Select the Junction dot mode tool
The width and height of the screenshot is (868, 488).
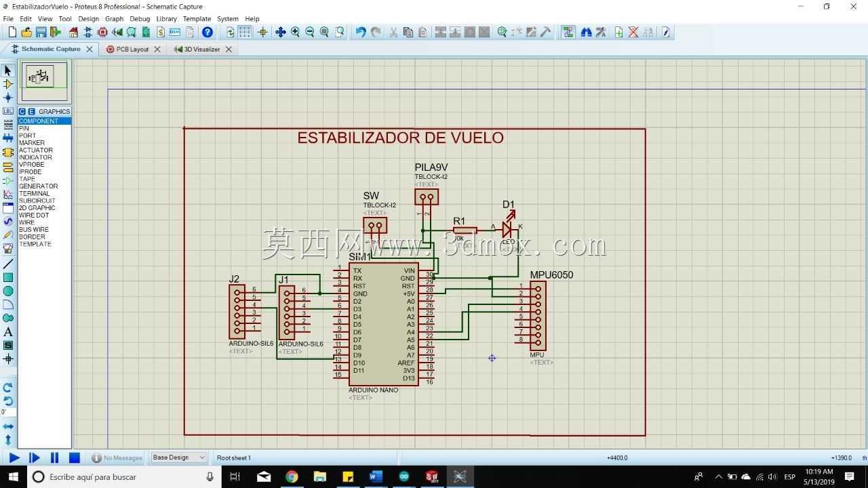pyautogui.click(x=8, y=98)
